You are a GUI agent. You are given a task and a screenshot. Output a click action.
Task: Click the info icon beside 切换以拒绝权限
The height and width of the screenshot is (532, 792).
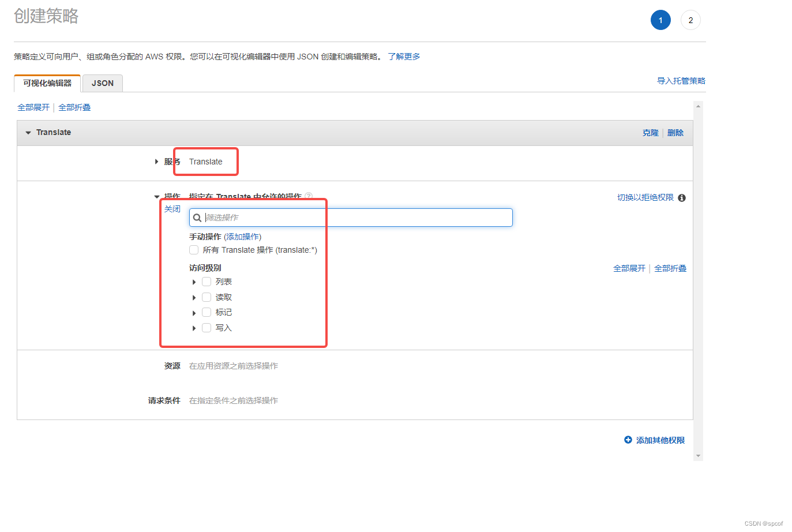tap(682, 198)
